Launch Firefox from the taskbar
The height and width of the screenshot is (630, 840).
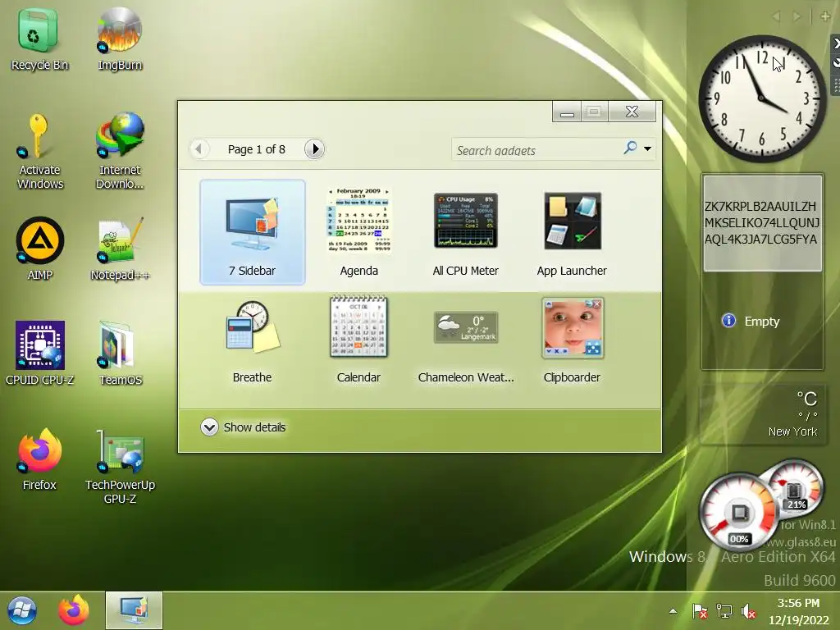click(x=73, y=610)
